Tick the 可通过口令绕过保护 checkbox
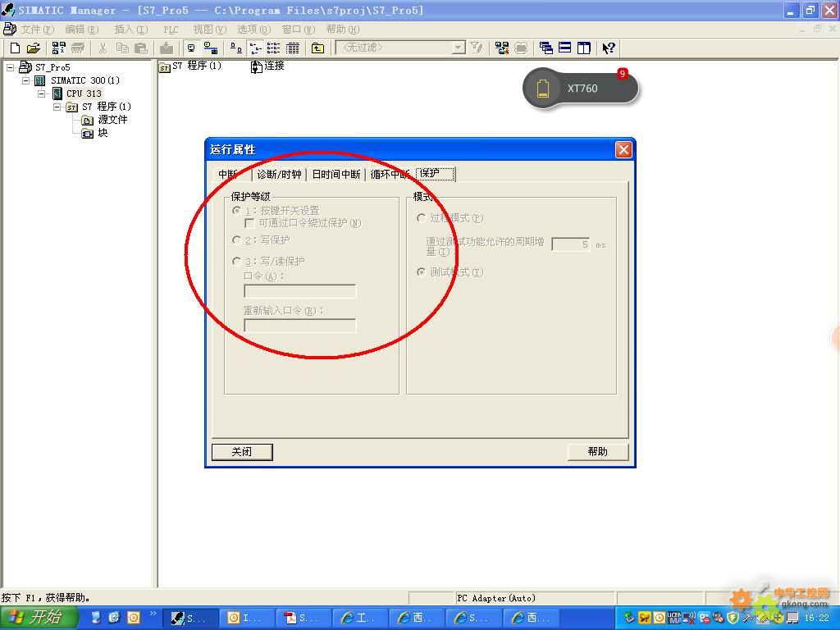This screenshot has height=630, width=840. (x=249, y=223)
